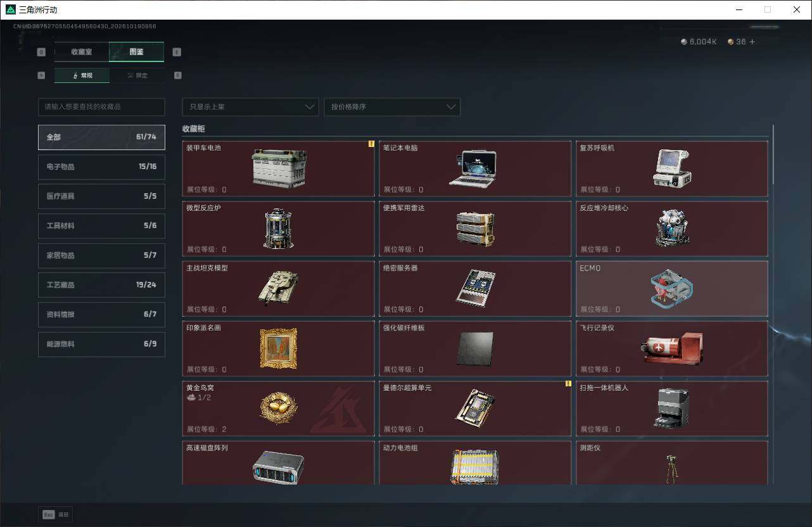
Task: Click the 便携军用雷达 radar icon
Action: (475, 229)
